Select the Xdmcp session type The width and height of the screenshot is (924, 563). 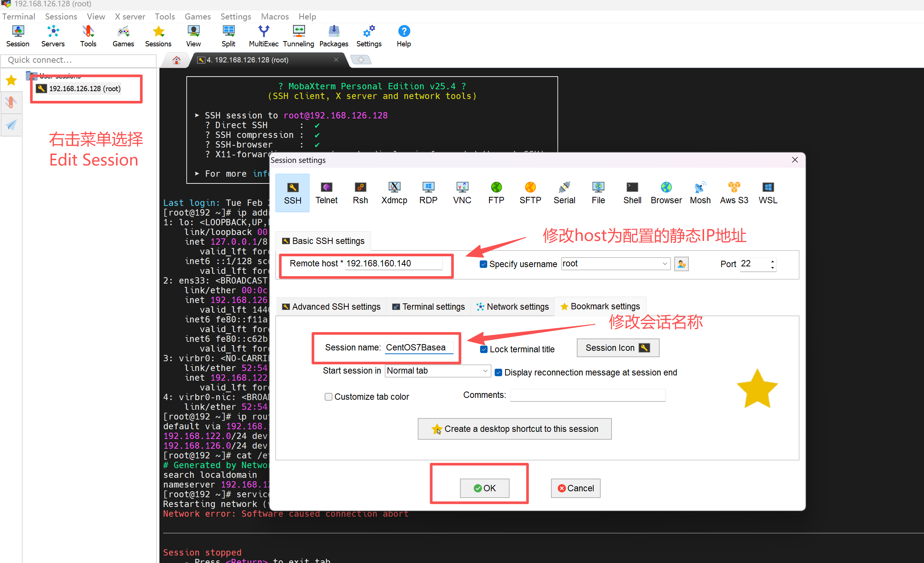(x=394, y=193)
